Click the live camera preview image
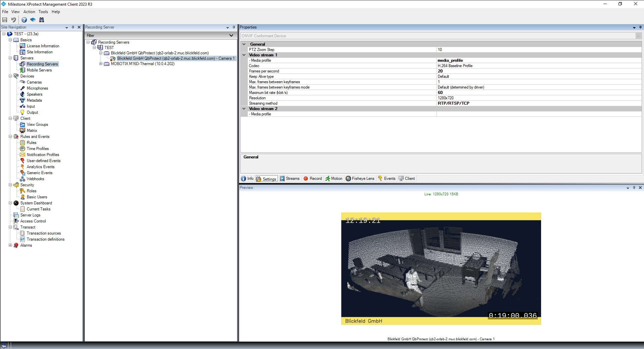This screenshot has width=644, height=349. pyautogui.click(x=441, y=268)
